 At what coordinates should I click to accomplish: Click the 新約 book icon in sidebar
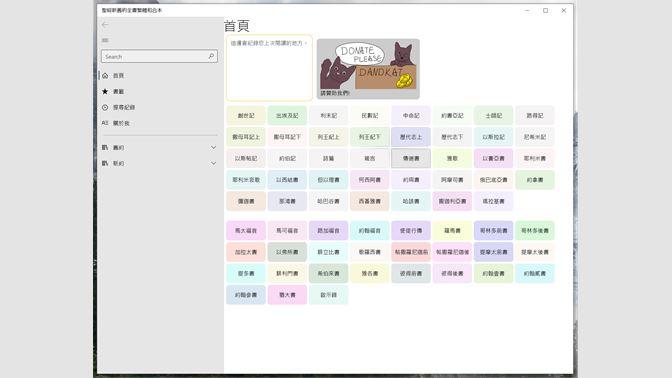[105, 163]
